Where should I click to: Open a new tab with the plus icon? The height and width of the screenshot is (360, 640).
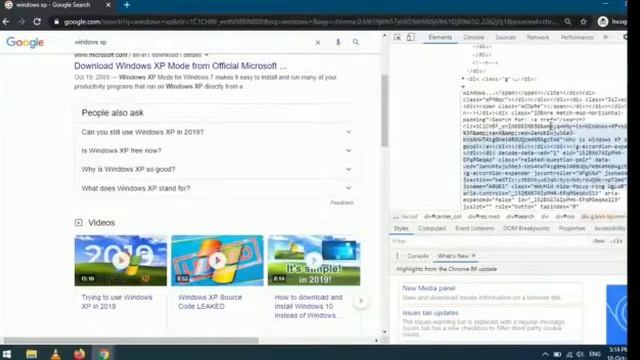[x=127, y=5]
